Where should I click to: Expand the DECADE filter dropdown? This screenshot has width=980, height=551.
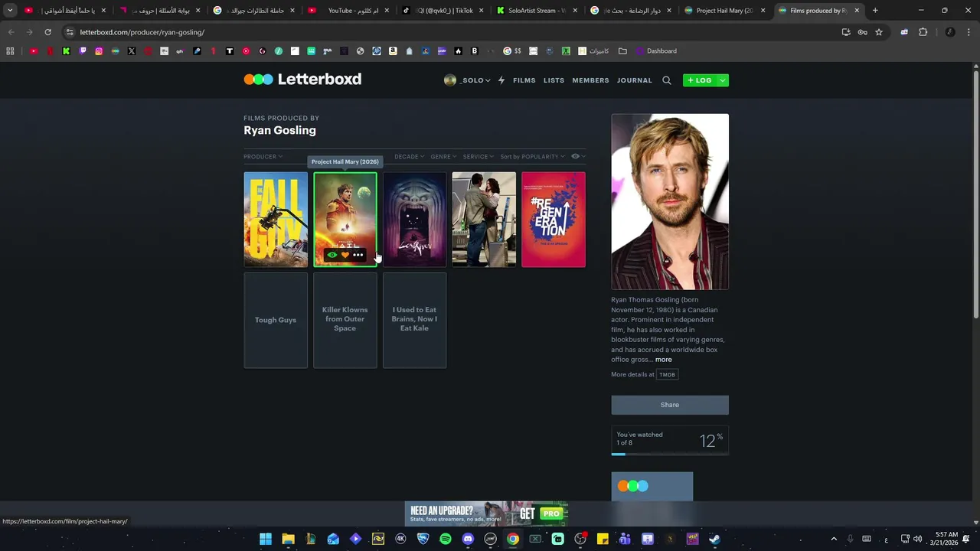tap(409, 156)
